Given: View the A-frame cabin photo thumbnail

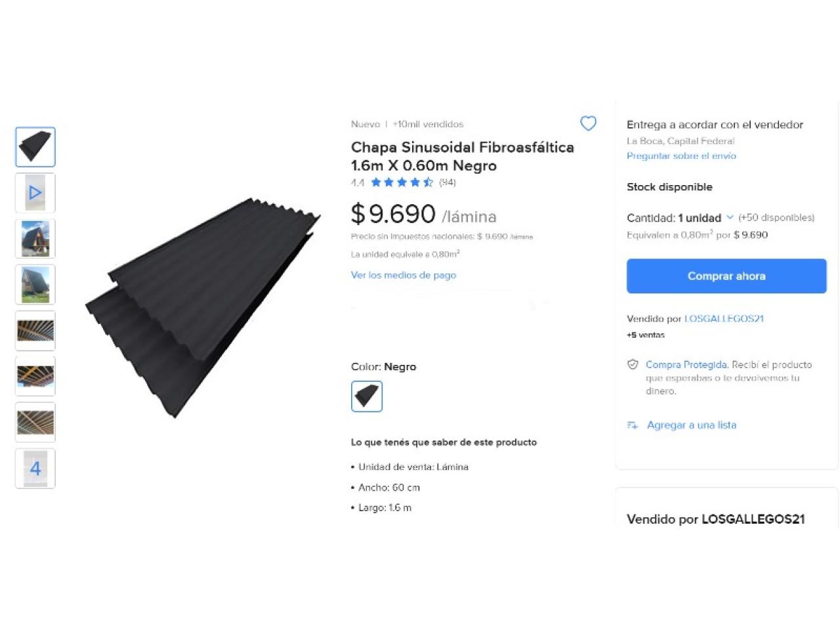Looking at the screenshot, I should (35, 239).
